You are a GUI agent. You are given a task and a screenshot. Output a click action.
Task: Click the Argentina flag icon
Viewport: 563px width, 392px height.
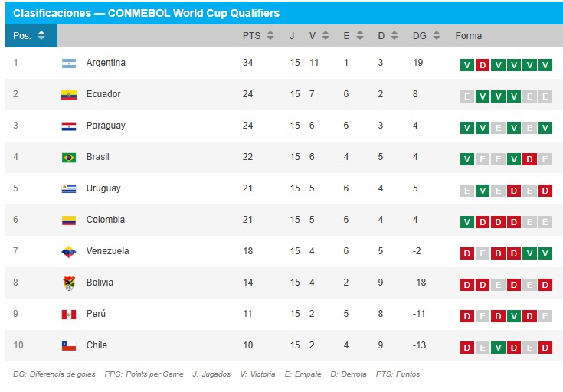[69, 64]
